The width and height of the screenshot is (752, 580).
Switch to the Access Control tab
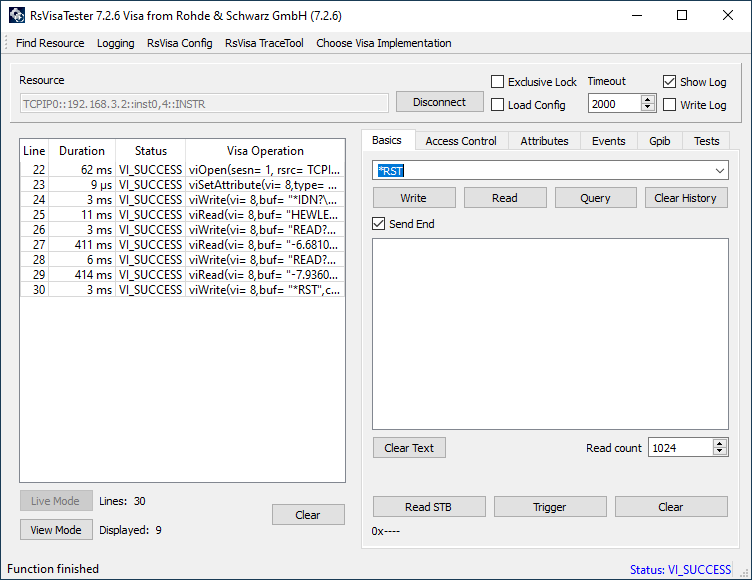coord(461,141)
